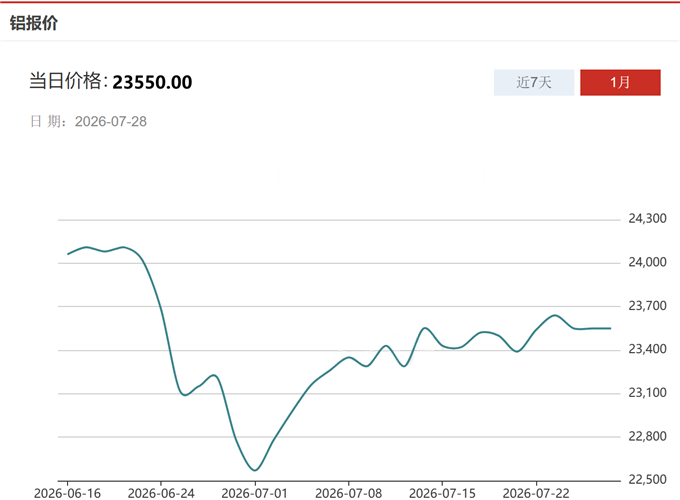
Task: Click the 22,500 y-axis label
Action: 647,479
